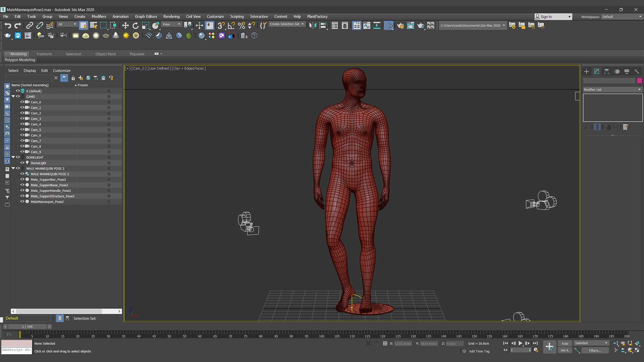Open the Modifier List dropdown
Viewport: 644px width, 362px height.
(612, 89)
